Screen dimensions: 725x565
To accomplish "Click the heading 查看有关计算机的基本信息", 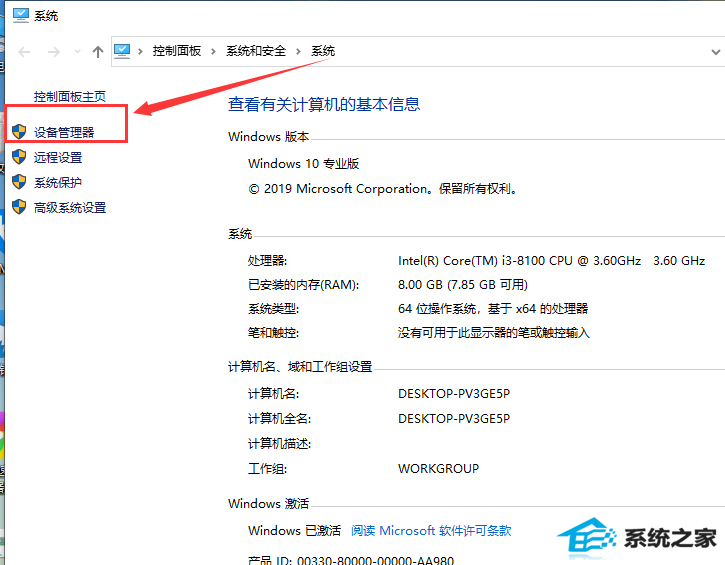I will pos(324,104).
